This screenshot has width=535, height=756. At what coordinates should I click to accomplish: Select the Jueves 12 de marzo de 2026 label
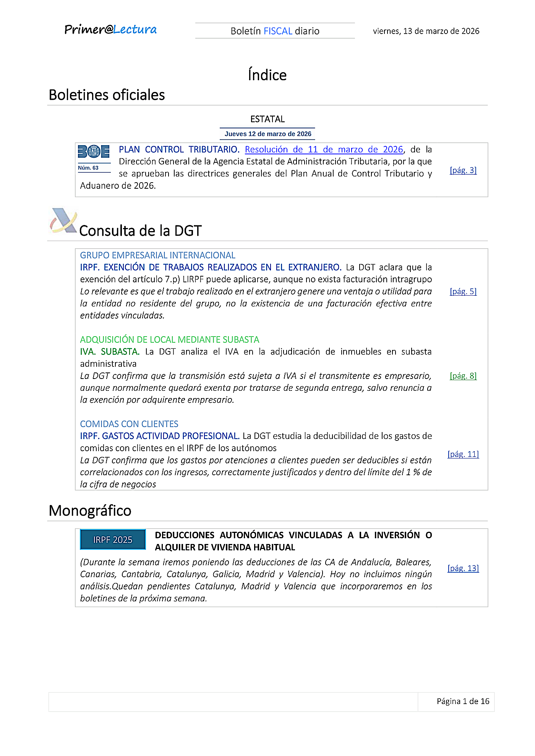point(267,134)
